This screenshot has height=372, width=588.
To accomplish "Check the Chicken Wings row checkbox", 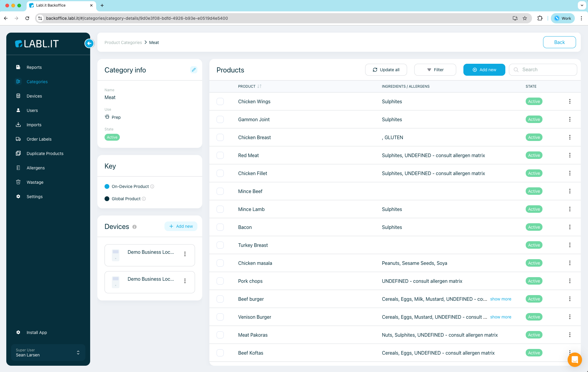I will 220,101.
